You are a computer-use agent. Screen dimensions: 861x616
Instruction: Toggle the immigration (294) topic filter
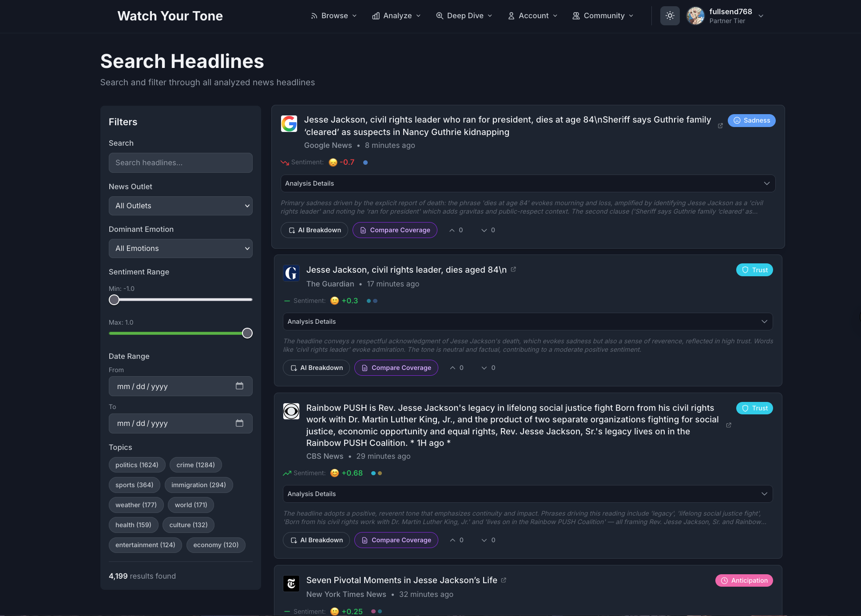tap(198, 485)
